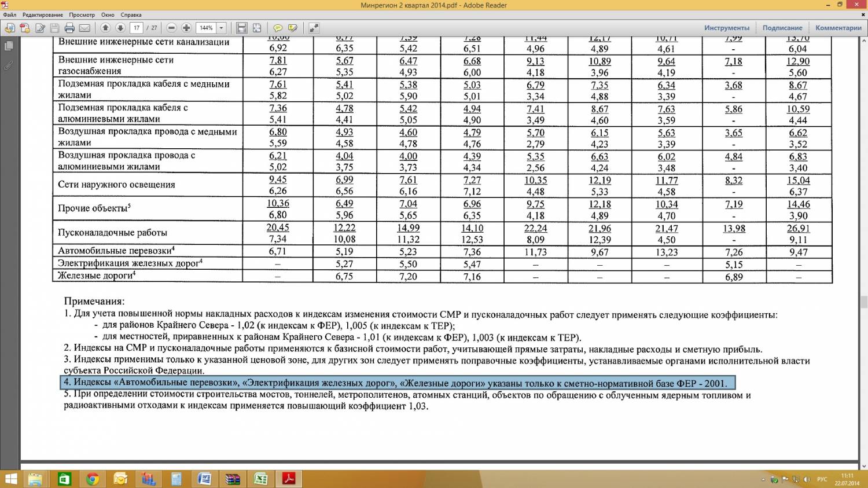Image resolution: width=868 pixels, height=488 pixels.
Task: Open the Окно menu
Action: click(x=108, y=15)
